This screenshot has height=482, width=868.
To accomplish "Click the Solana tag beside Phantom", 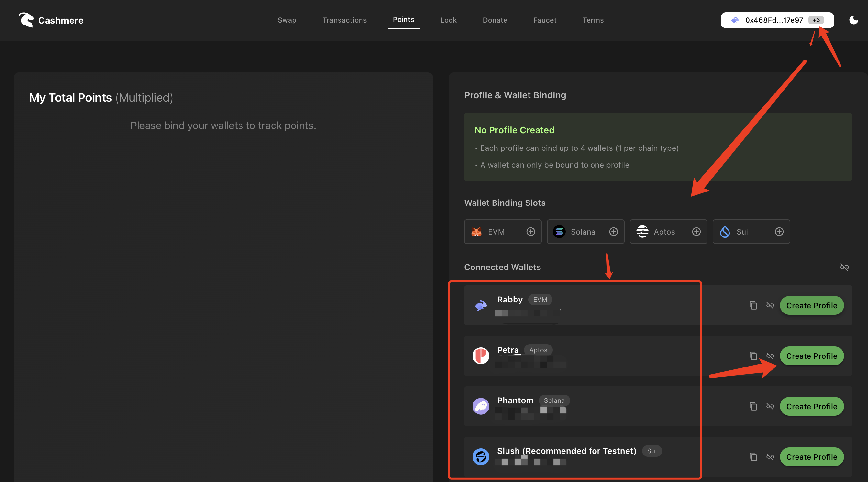I will pos(554,401).
